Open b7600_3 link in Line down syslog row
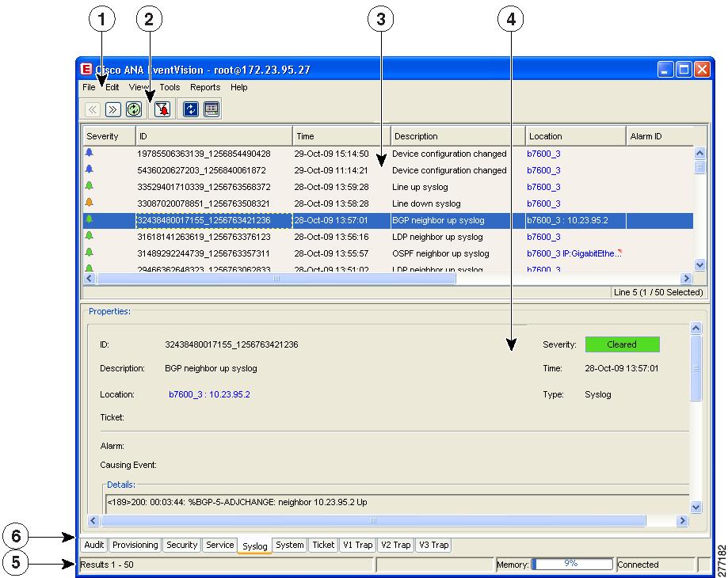 tap(543, 203)
